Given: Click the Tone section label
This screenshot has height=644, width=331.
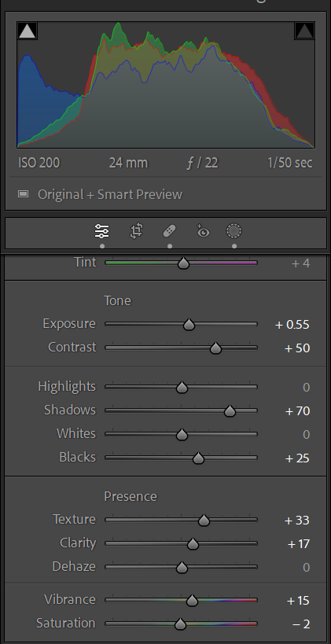Looking at the screenshot, I should [117, 300].
